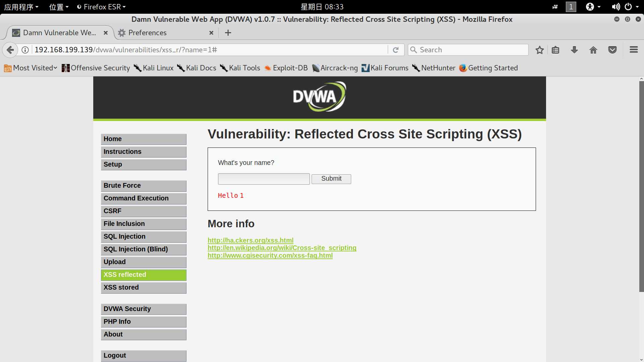This screenshot has height=362, width=644.
Task: Open the clock showing 星期日 08:33
Action: (322, 7)
